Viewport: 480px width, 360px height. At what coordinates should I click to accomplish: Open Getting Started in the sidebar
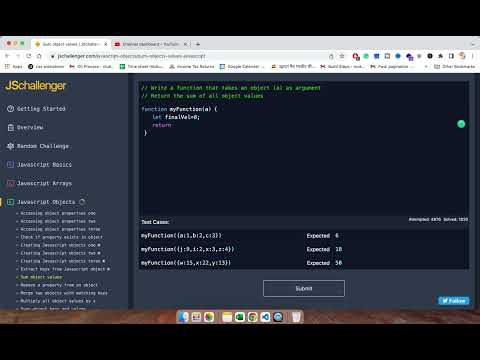(41, 109)
